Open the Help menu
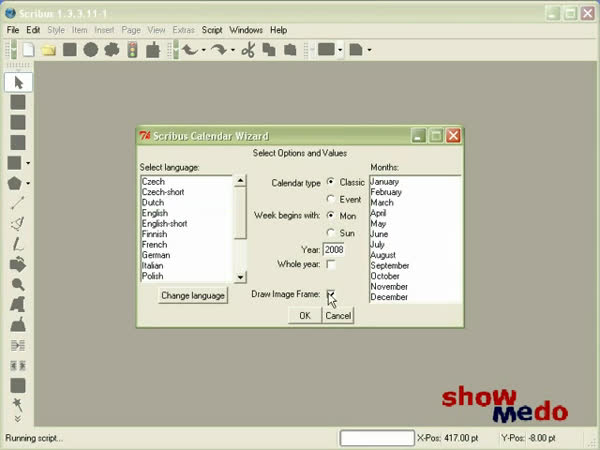The width and height of the screenshot is (600, 450). [x=279, y=30]
